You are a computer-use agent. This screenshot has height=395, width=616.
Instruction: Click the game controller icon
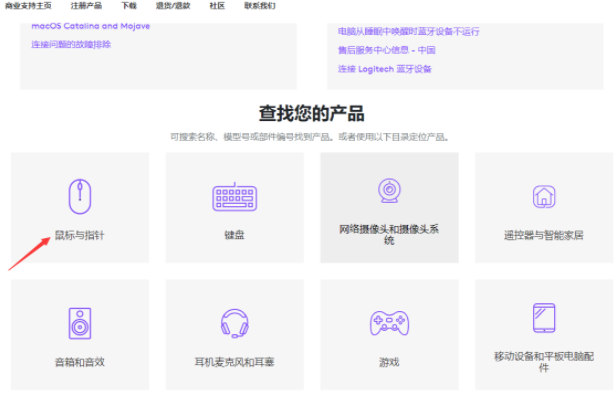coord(389,323)
